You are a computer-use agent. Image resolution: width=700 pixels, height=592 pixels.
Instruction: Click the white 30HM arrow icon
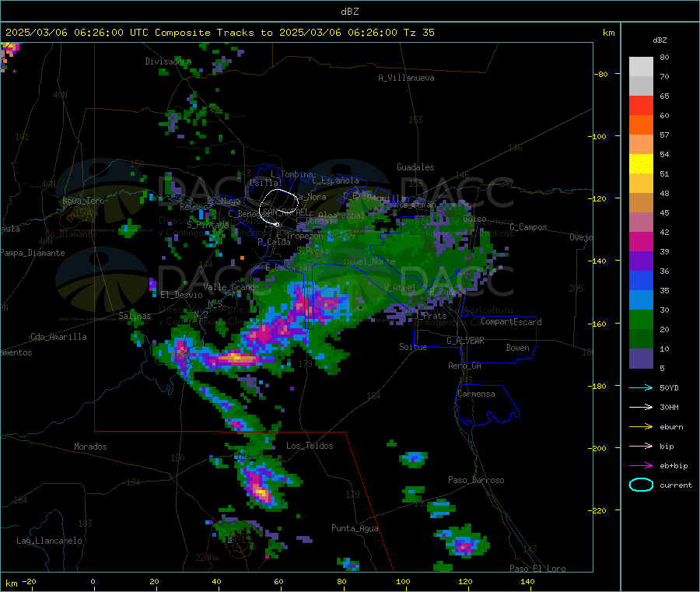click(x=641, y=407)
